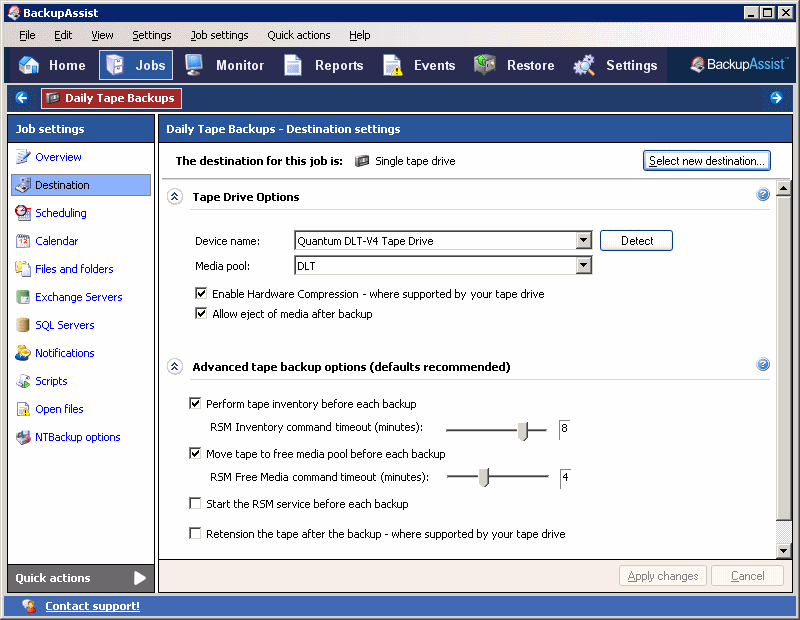This screenshot has width=800, height=620.
Task: Open the Help menu
Action: 360,35
